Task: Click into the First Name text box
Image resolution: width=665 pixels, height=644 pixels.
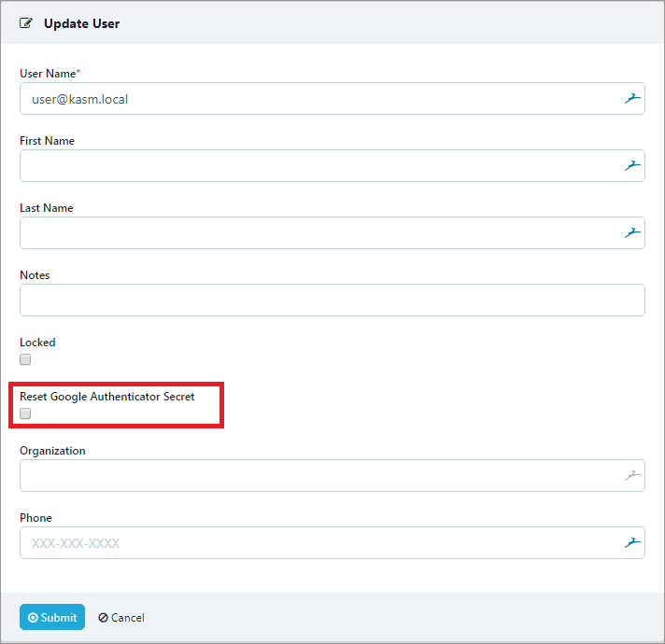Action: (318, 166)
